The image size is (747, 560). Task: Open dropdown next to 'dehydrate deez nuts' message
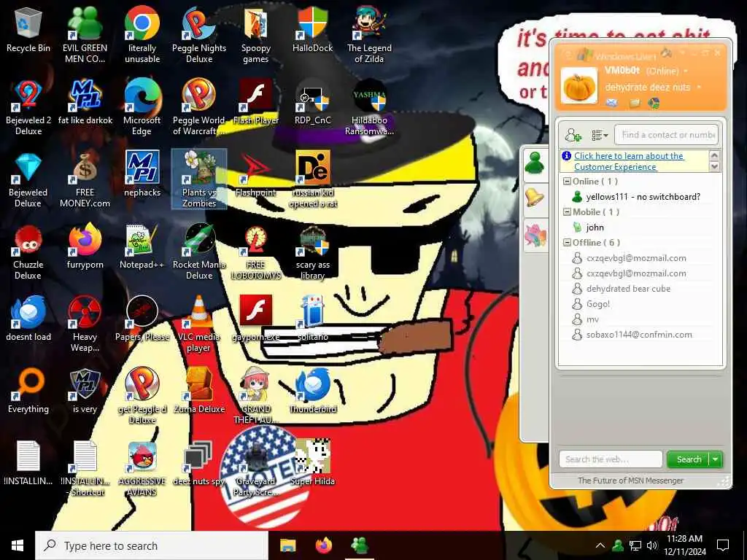pos(699,87)
